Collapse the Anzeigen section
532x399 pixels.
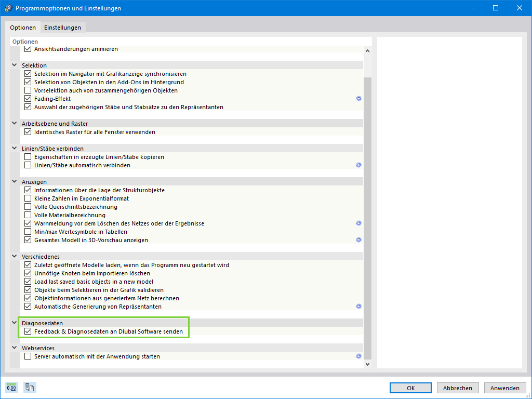[x=14, y=181]
